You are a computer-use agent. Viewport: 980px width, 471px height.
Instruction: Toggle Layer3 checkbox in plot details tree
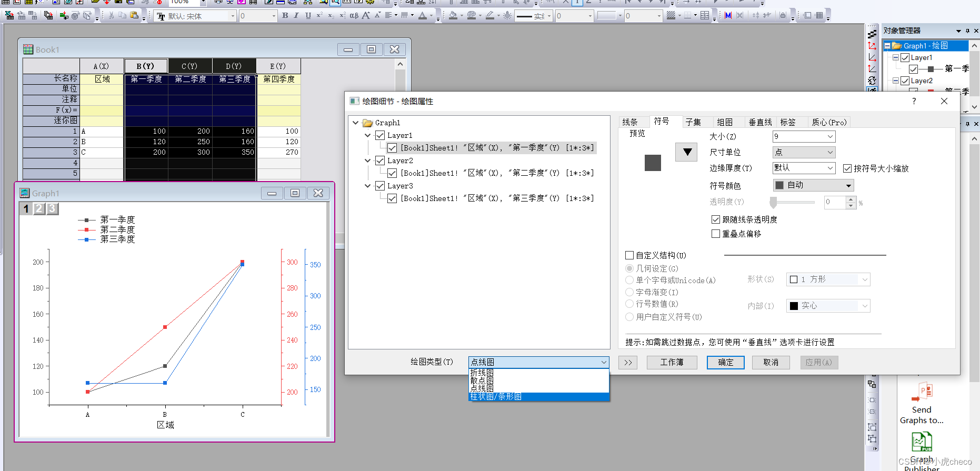point(380,186)
